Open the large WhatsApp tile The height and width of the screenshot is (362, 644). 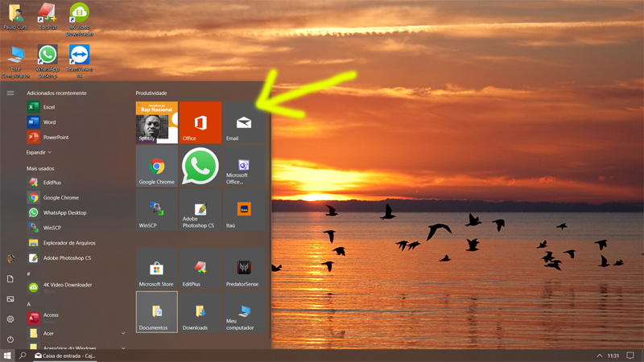[200, 167]
